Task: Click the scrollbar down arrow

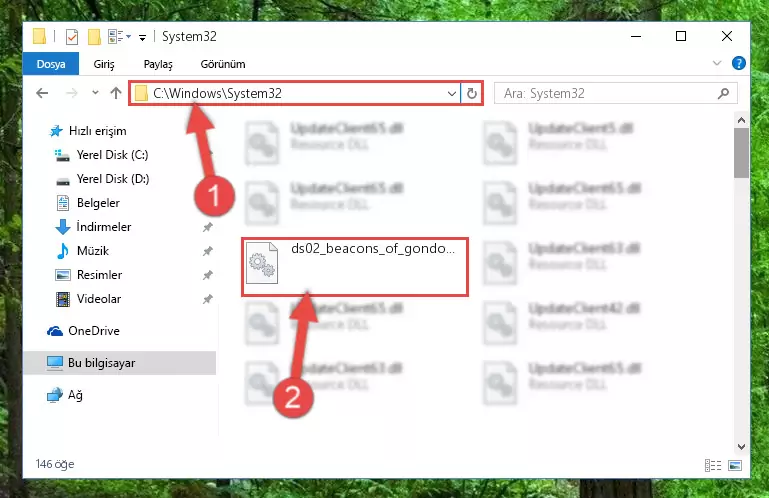Action: [741, 447]
